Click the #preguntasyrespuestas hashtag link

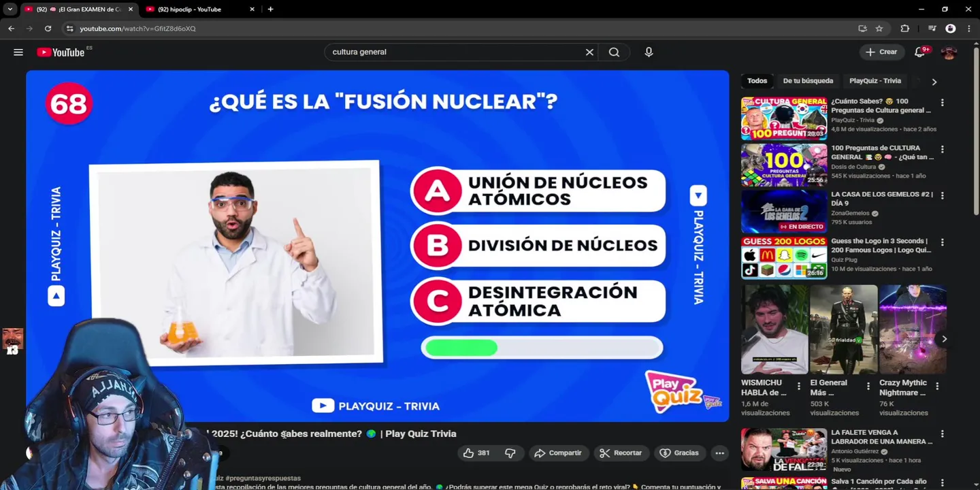pyautogui.click(x=263, y=478)
